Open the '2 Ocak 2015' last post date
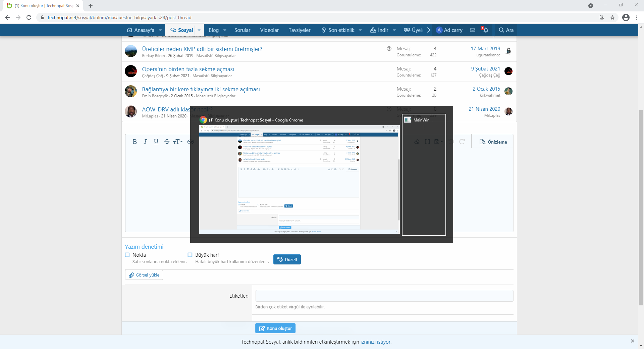The height and width of the screenshot is (349, 644). [x=486, y=89]
